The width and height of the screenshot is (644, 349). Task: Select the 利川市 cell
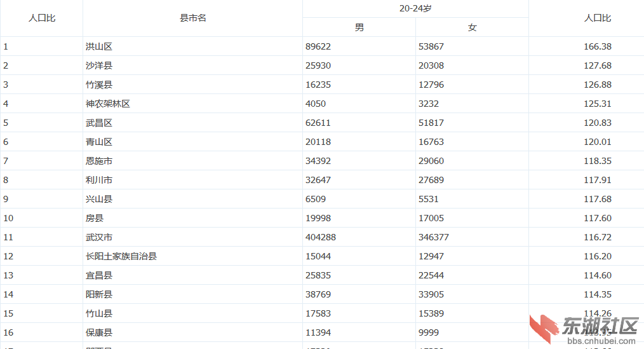click(192, 180)
